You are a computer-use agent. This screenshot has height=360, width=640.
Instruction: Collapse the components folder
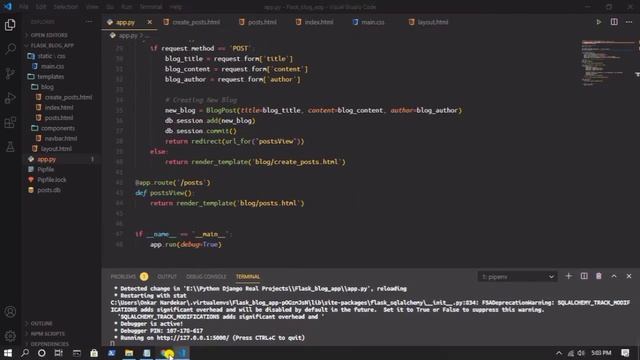57,128
